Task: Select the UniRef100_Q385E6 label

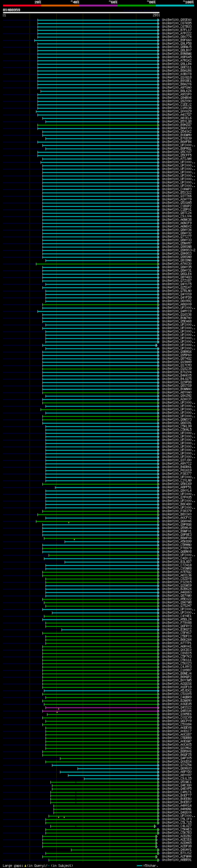Action: [177, 714]
